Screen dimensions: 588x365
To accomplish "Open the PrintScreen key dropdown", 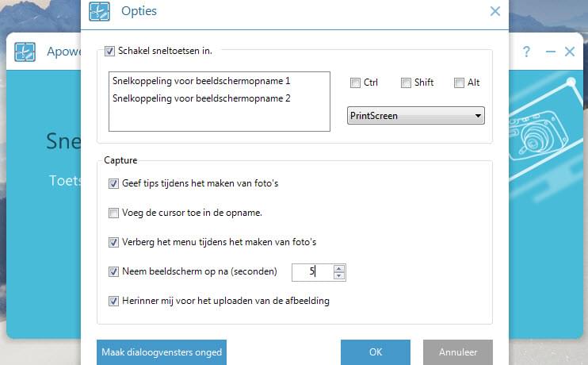I will pos(416,116).
